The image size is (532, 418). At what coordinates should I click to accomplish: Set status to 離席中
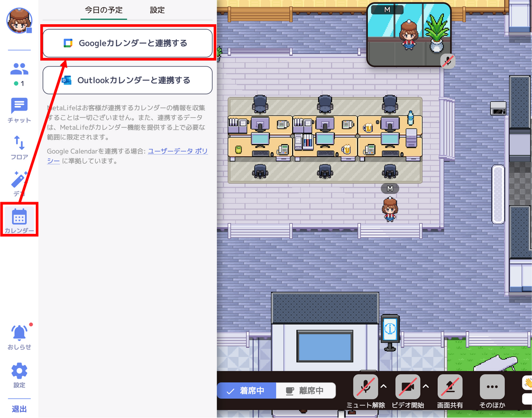click(306, 390)
